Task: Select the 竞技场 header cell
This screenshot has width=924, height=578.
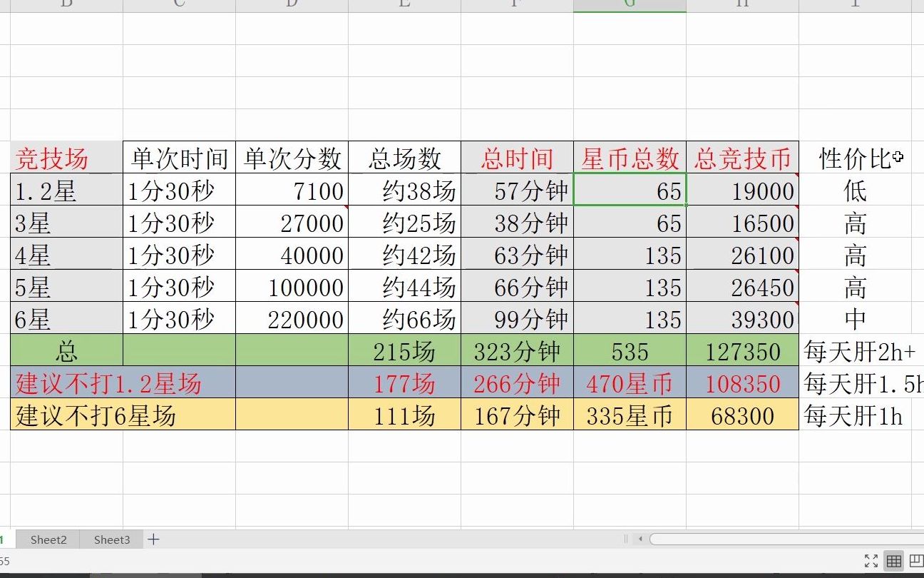Action: (x=66, y=158)
